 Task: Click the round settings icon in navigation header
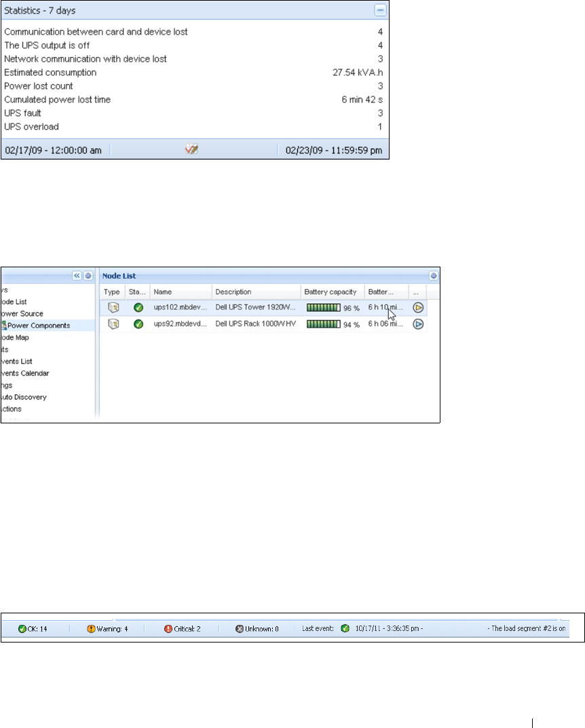click(x=88, y=275)
